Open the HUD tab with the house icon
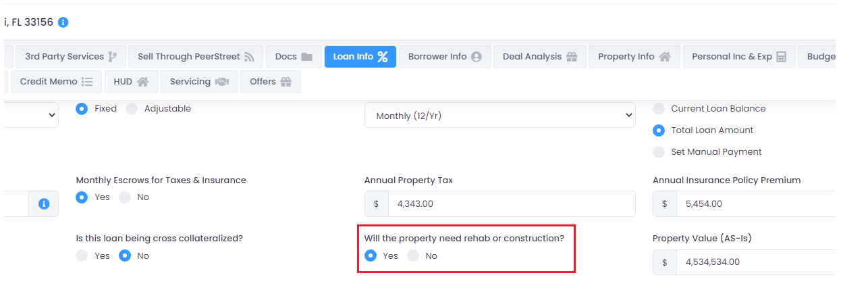The image size is (868, 292). [x=131, y=82]
